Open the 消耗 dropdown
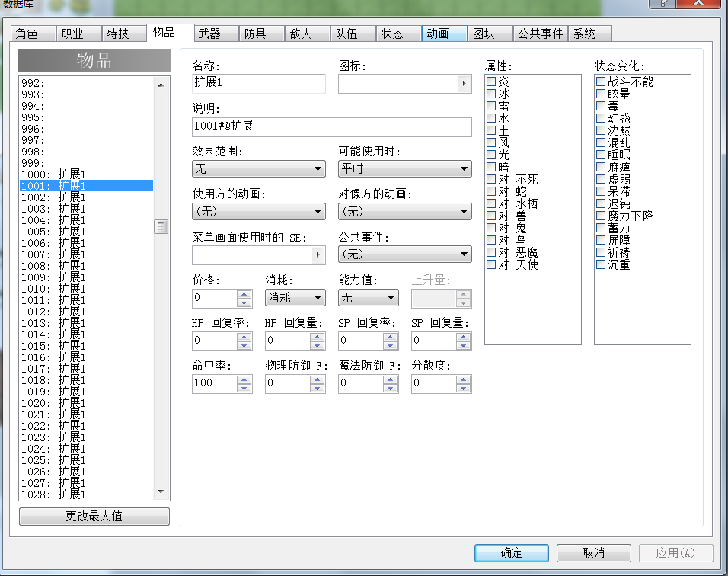 coord(295,297)
